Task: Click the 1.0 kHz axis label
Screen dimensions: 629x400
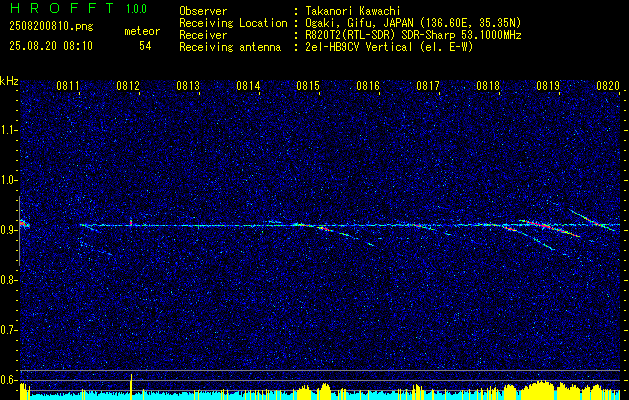Action: coord(8,180)
